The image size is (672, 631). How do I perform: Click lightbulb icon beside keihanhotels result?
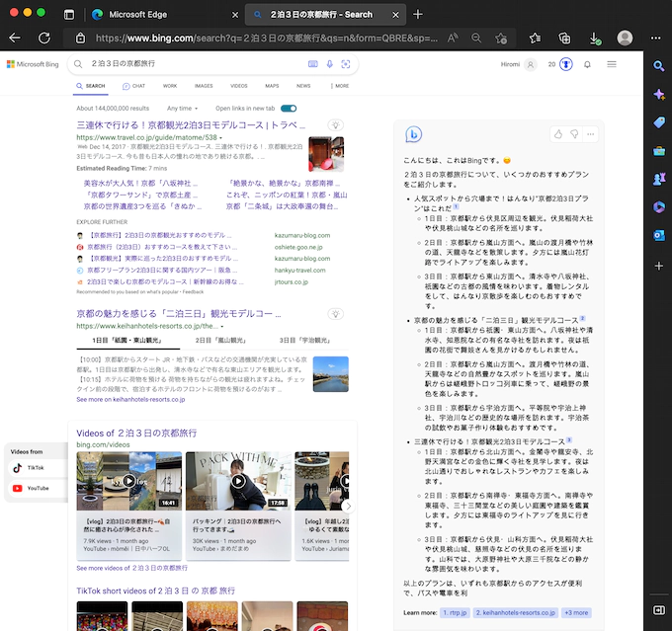336,314
